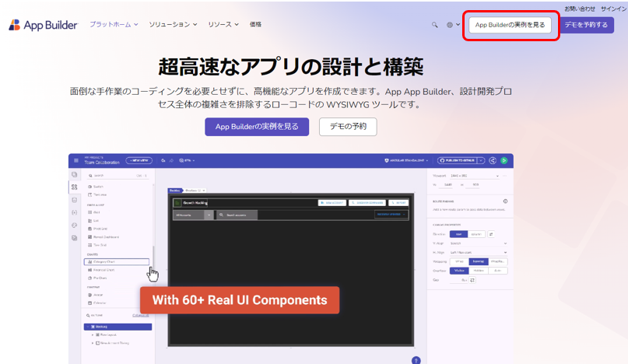The height and width of the screenshot is (364, 628).
Task: Set Direction to Row
Action: tap(458, 234)
